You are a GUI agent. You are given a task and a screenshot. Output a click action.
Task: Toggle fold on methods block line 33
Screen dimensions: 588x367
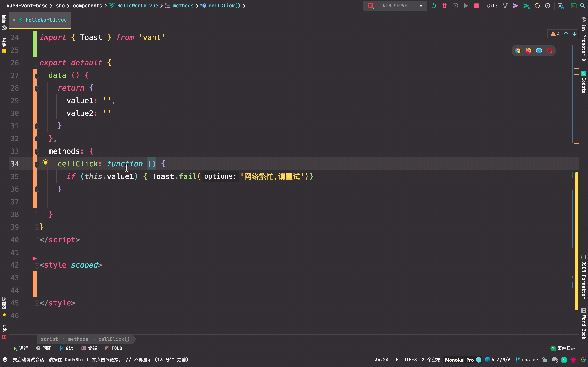tap(37, 152)
